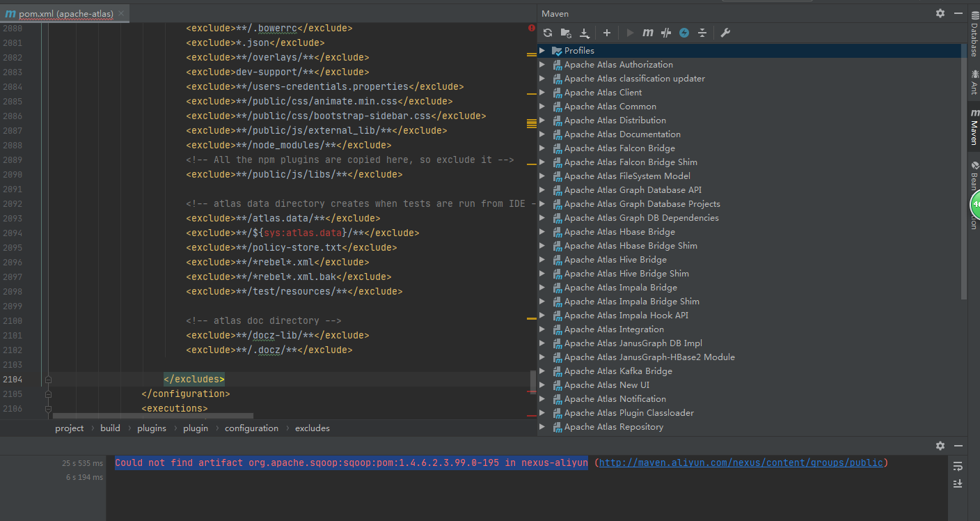Open the Maven panel gear options

940,13
